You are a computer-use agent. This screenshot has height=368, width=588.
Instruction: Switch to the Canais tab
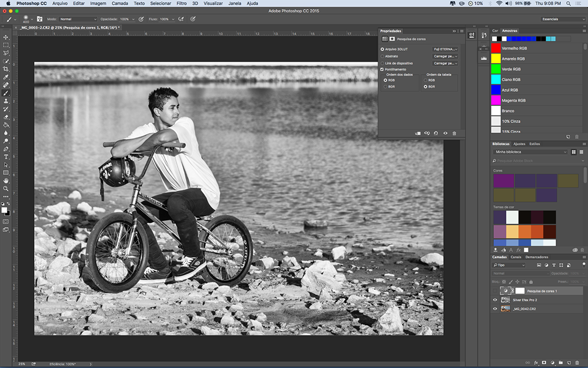(x=516, y=257)
